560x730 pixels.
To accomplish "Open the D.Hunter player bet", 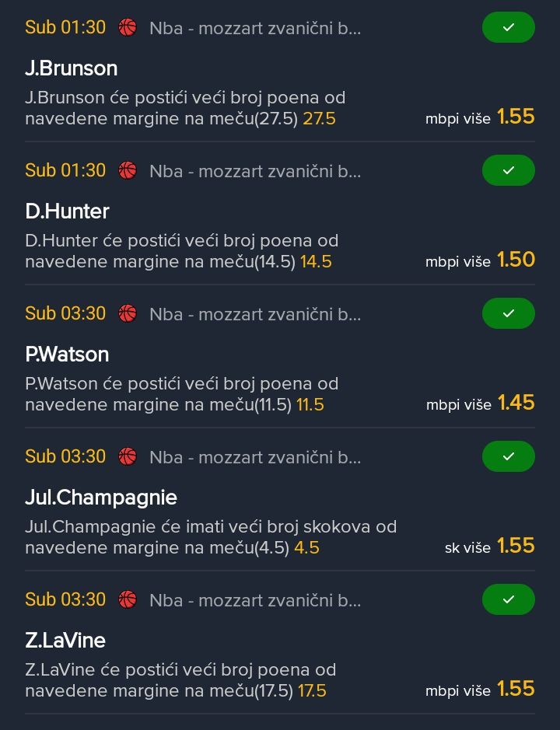I will (67, 211).
